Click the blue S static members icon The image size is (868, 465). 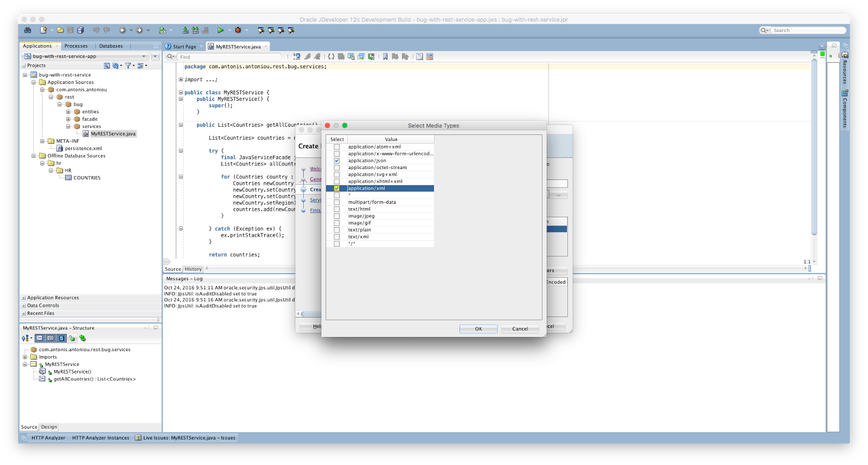pyautogui.click(x=61, y=338)
